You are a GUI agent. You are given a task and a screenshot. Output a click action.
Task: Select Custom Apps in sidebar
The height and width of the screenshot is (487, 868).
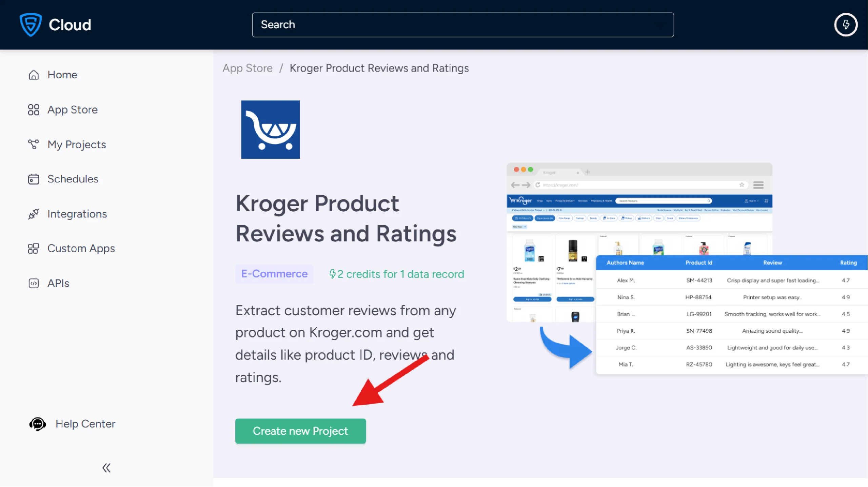[81, 249]
